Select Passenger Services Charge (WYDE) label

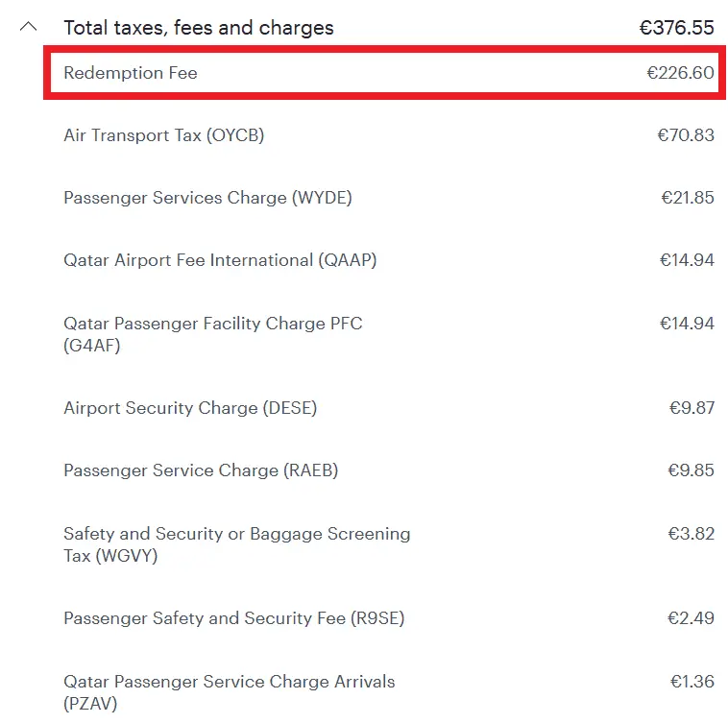pyautogui.click(x=207, y=198)
